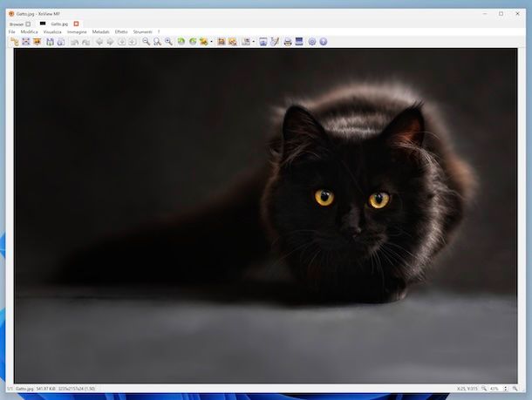Click the magnifier icon before 43% zoom
The width and height of the screenshot is (532, 400).
click(x=484, y=389)
